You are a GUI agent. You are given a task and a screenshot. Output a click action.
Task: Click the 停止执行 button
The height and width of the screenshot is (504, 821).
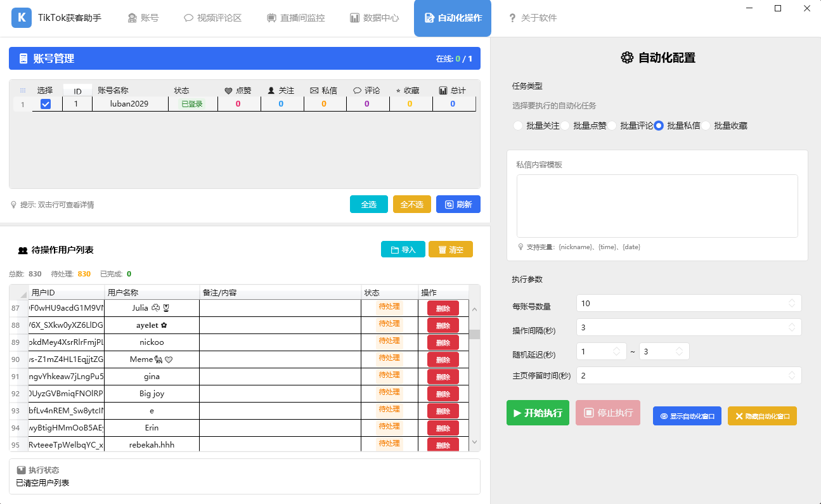608,413
